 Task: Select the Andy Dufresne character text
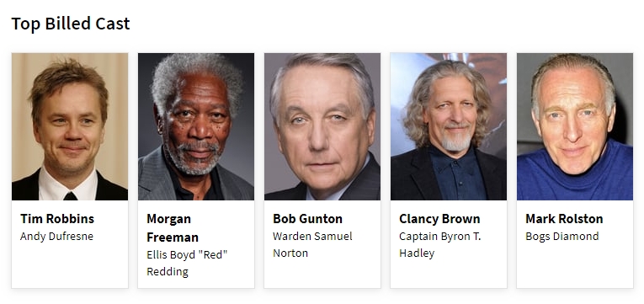(56, 237)
